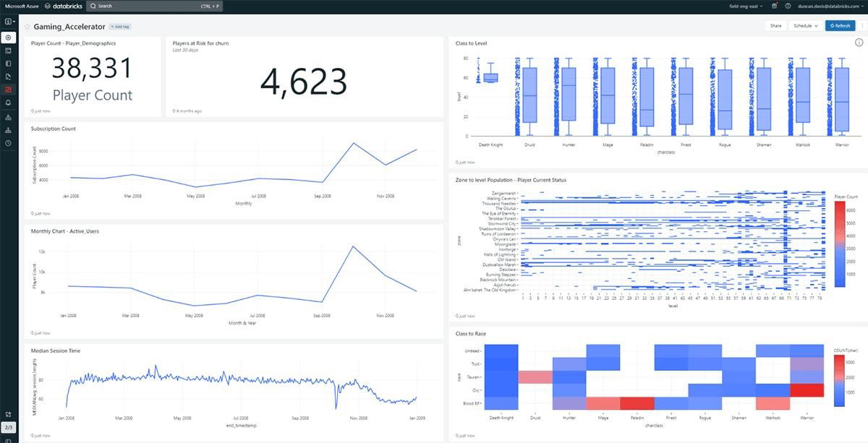Open the field-eng-east workspace dropdown

747,6
